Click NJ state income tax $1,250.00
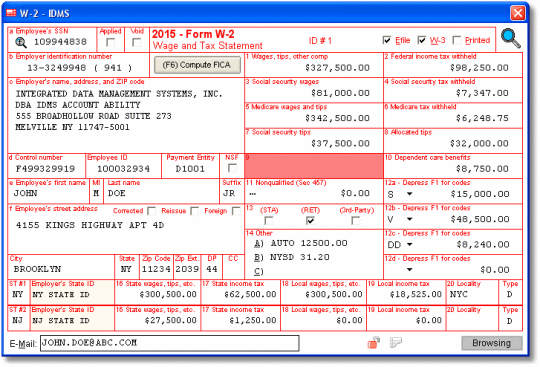540x367 pixels. pyautogui.click(x=253, y=321)
